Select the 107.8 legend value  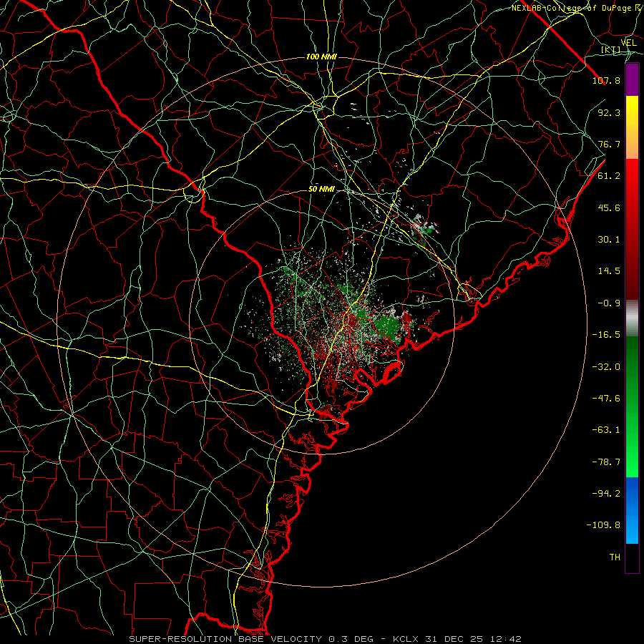click(606, 80)
